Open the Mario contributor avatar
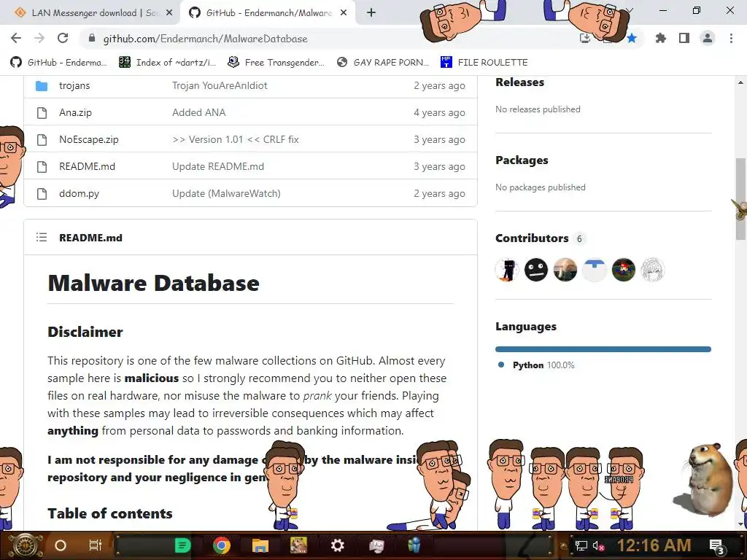 point(623,270)
